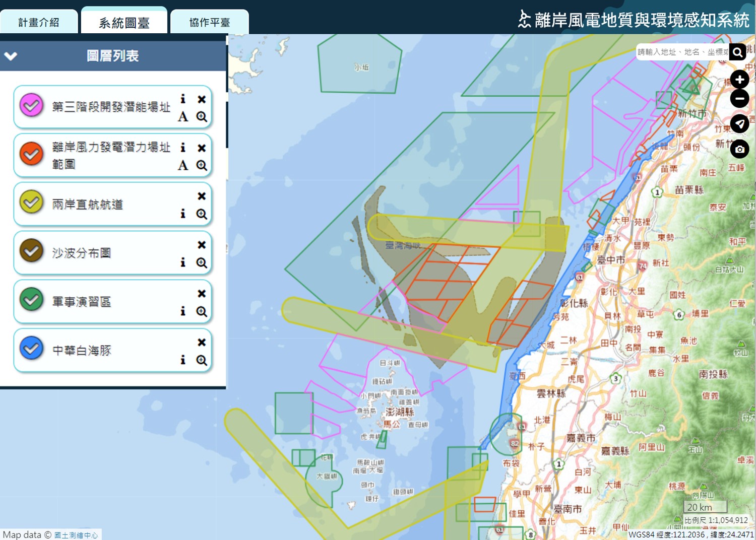Viewport: 756px width, 540px height.
Task: Switch to the 計畫介紹 tab
Action: (39, 22)
